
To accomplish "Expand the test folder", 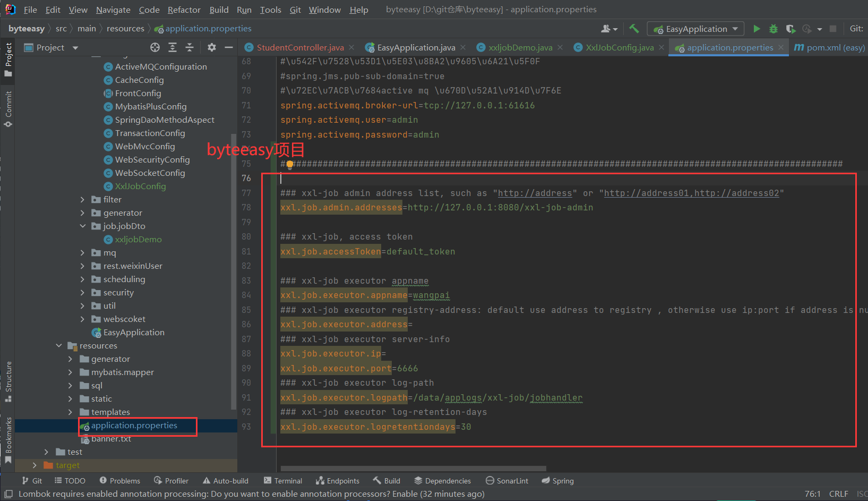I will point(46,452).
